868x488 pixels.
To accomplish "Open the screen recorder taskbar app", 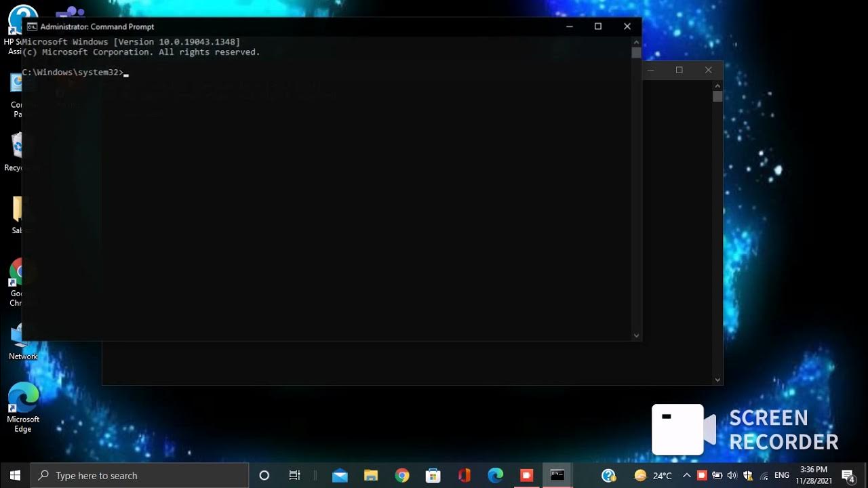I will click(x=527, y=476).
